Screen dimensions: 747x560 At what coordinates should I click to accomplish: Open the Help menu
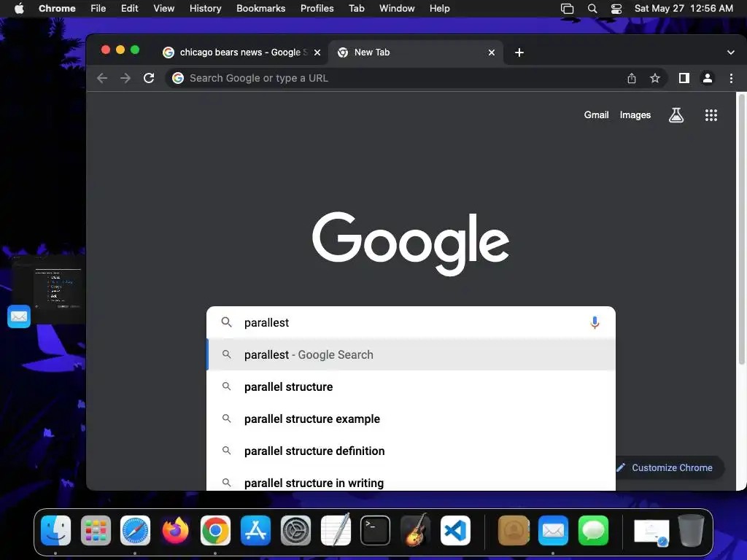pyautogui.click(x=439, y=9)
